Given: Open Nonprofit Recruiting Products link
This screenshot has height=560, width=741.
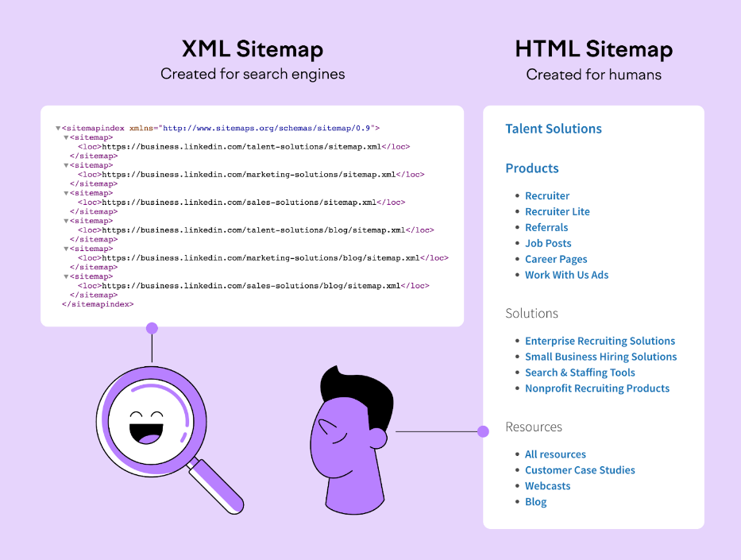Looking at the screenshot, I should coord(597,388).
